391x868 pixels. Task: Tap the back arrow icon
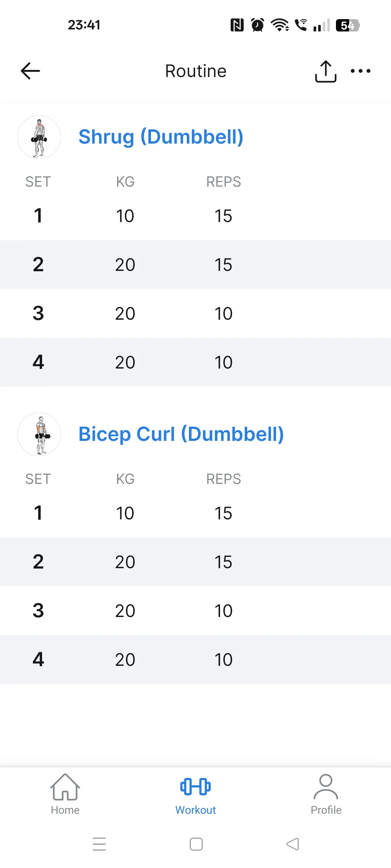(30, 71)
